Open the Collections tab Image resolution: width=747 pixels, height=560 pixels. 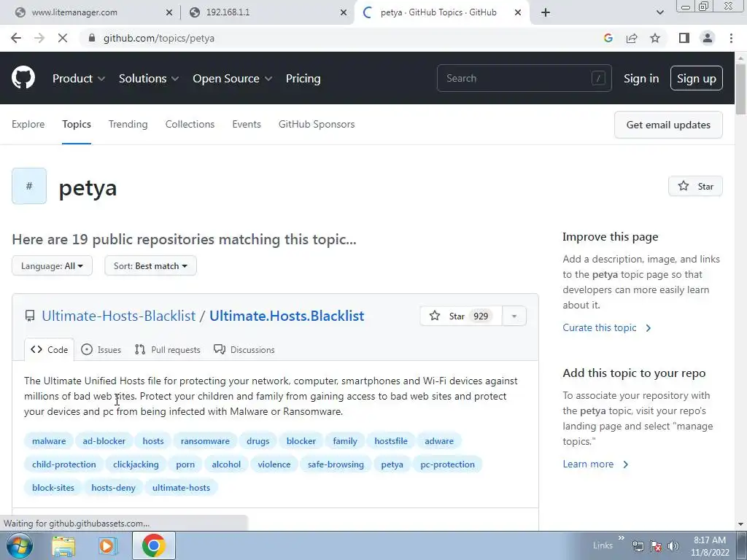[x=190, y=124]
